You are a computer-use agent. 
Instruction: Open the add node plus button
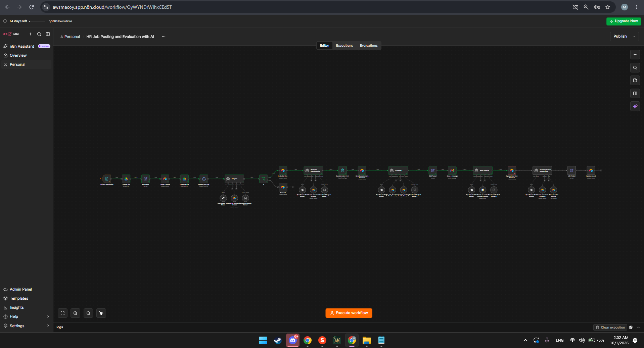point(635,54)
